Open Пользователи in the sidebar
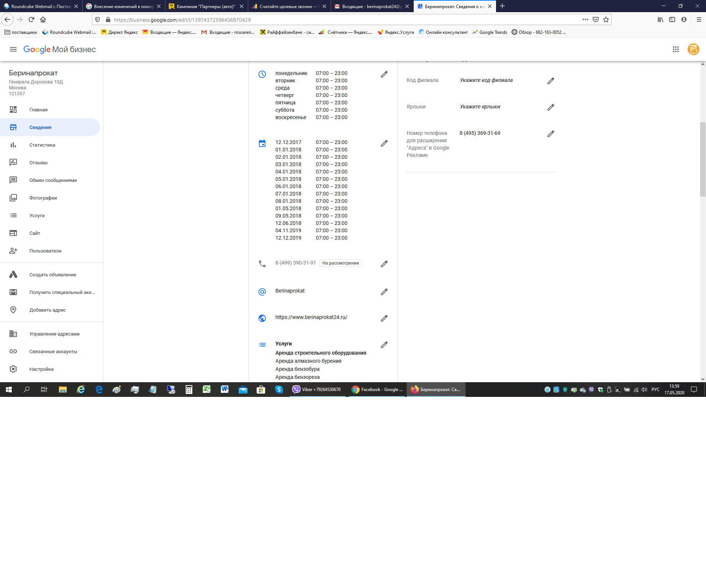706x588 pixels. pyautogui.click(x=50, y=251)
